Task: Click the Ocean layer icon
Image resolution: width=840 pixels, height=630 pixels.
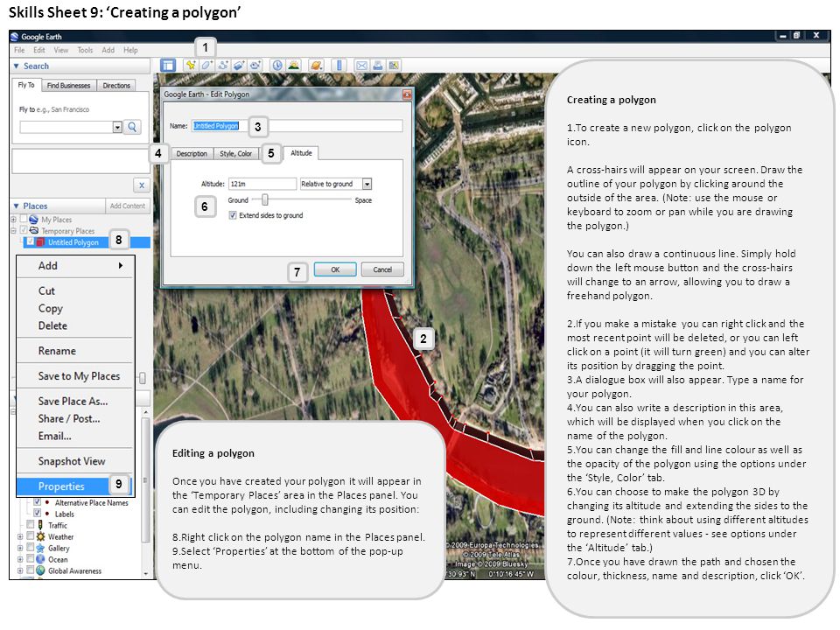Action: [x=40, y=559]
